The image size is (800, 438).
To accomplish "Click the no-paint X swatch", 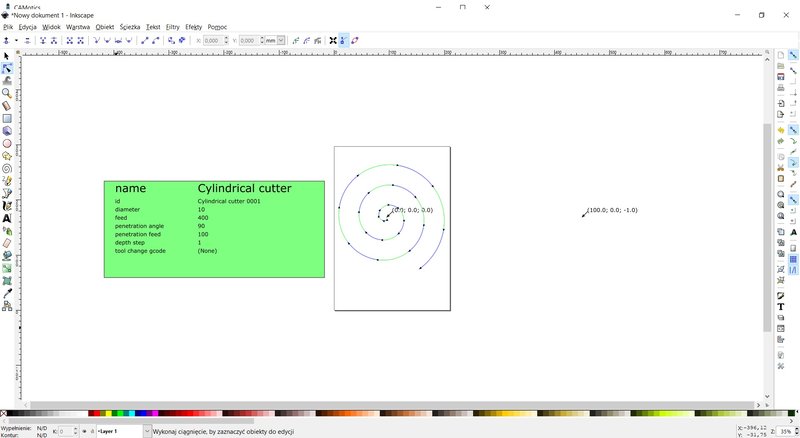I will (4, 413).
